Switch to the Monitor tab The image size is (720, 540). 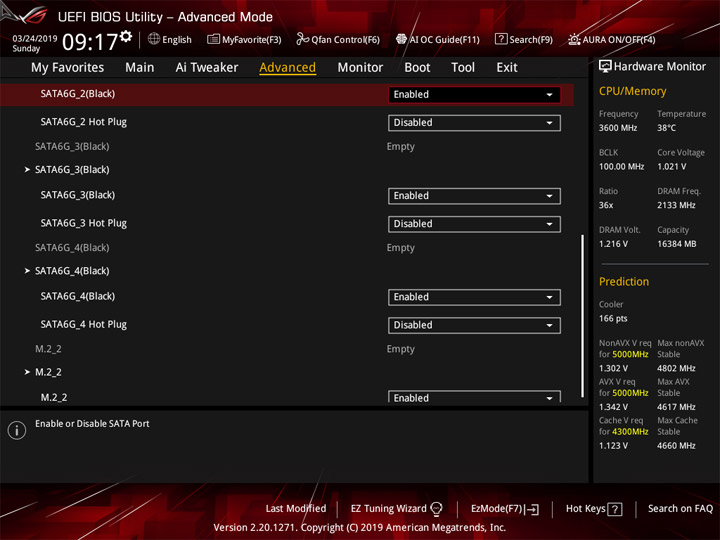coord(360,68)
